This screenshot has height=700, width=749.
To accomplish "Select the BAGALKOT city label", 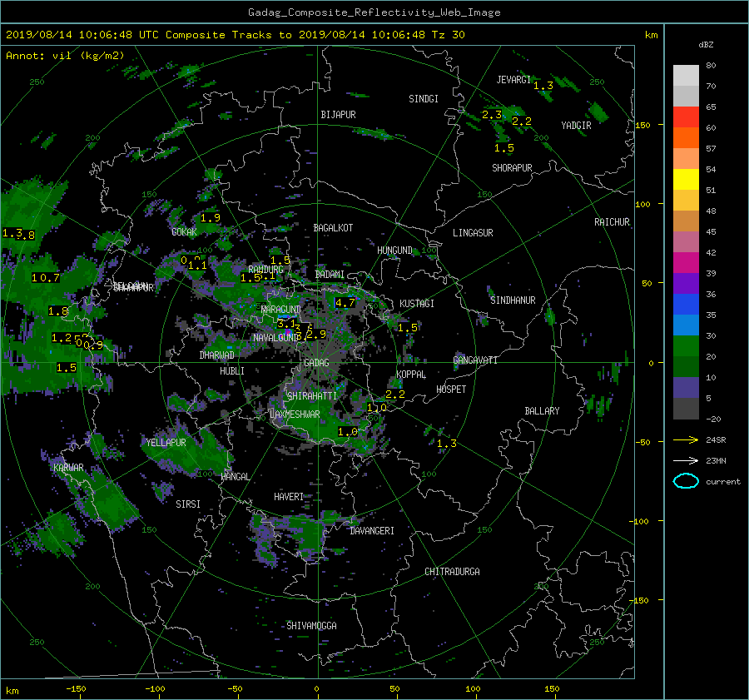I will pyautogui.click(x=333, y=228).
